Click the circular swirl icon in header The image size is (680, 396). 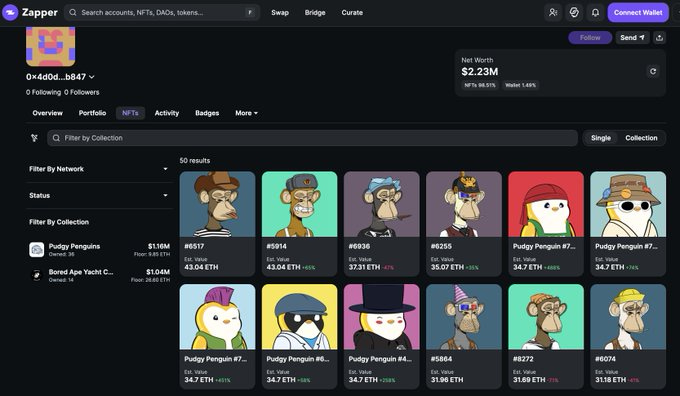point(574,13)
